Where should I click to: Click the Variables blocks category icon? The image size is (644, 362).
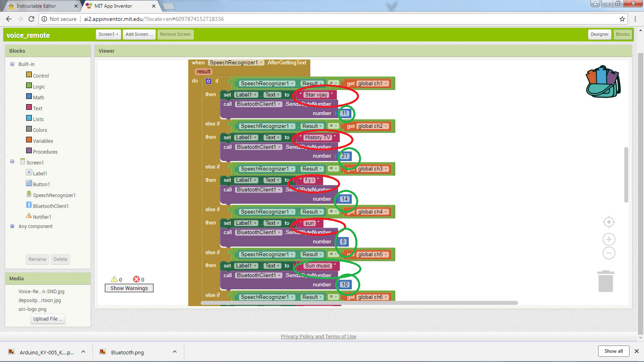point(29,140)
